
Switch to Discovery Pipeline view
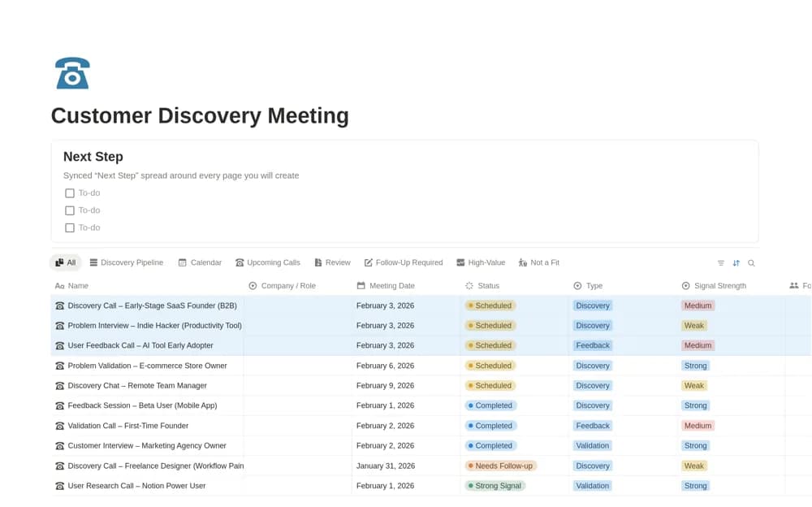pyautogui.click(x=127, y=262)
